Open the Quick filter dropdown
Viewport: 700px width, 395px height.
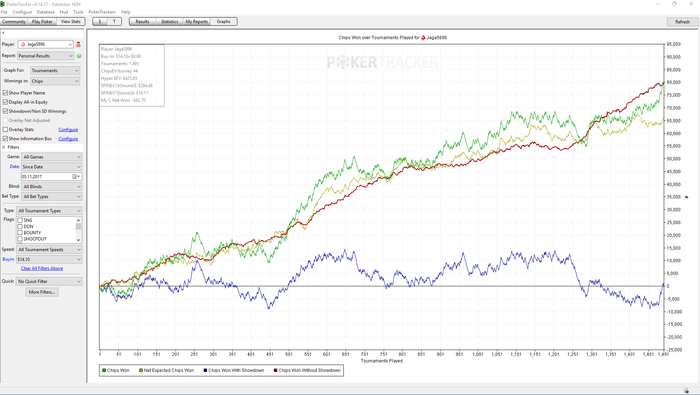coord(49,282)
